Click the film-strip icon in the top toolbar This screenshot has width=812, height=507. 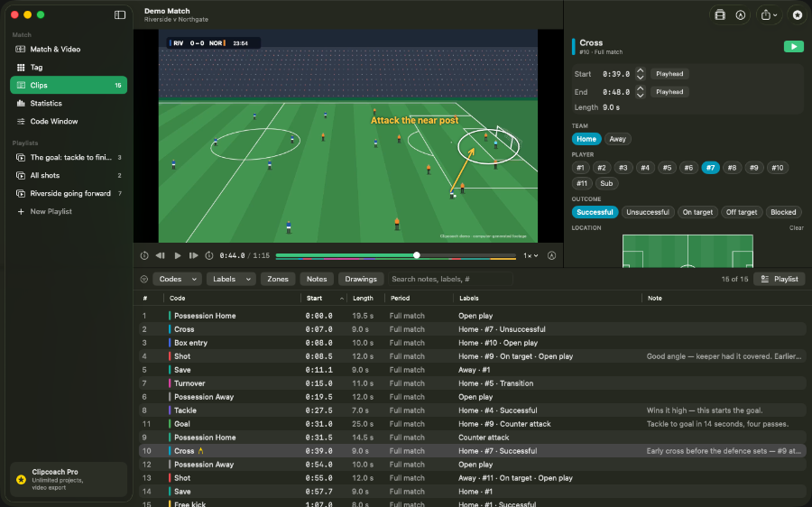tap(720, 15)
